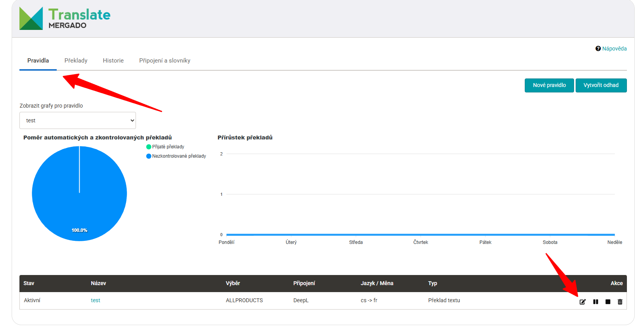Click the DeepL connection cell
The image size is (644, 329).
pyautogui.click(x=301, y=300)
